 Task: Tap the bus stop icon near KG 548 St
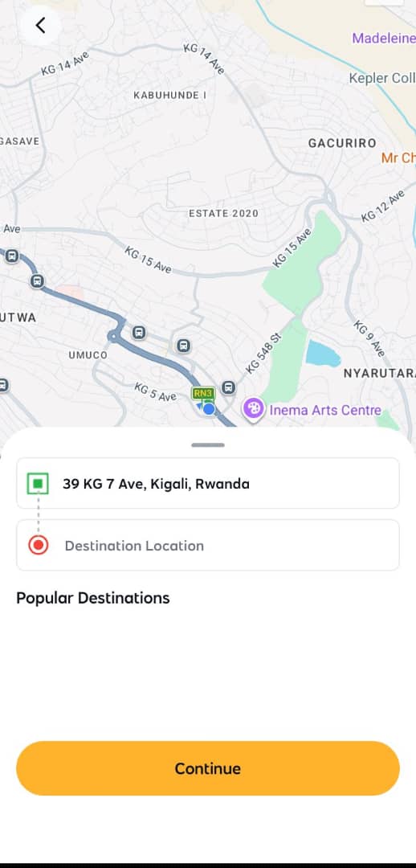228,387
